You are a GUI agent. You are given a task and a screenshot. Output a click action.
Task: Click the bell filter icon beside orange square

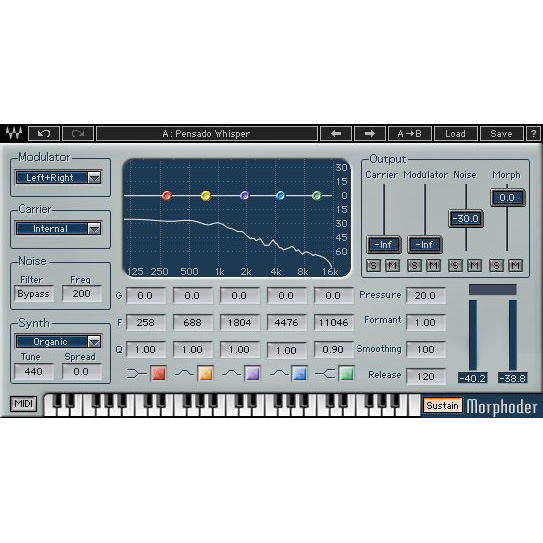[x=184, y=373]
